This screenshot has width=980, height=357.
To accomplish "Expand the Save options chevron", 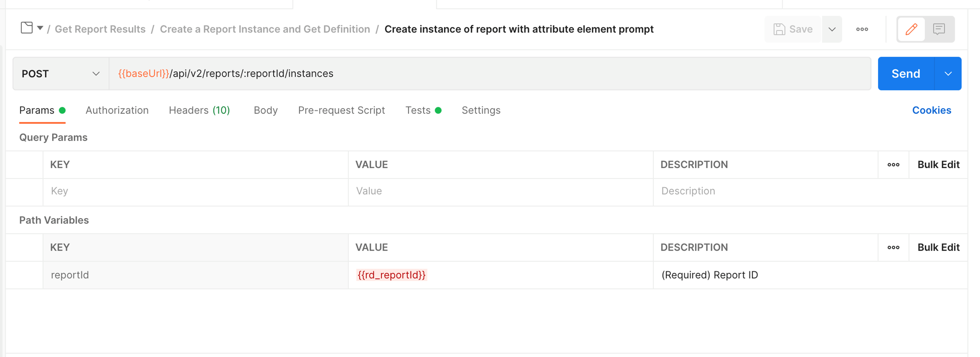I will [x=832, y=29].
